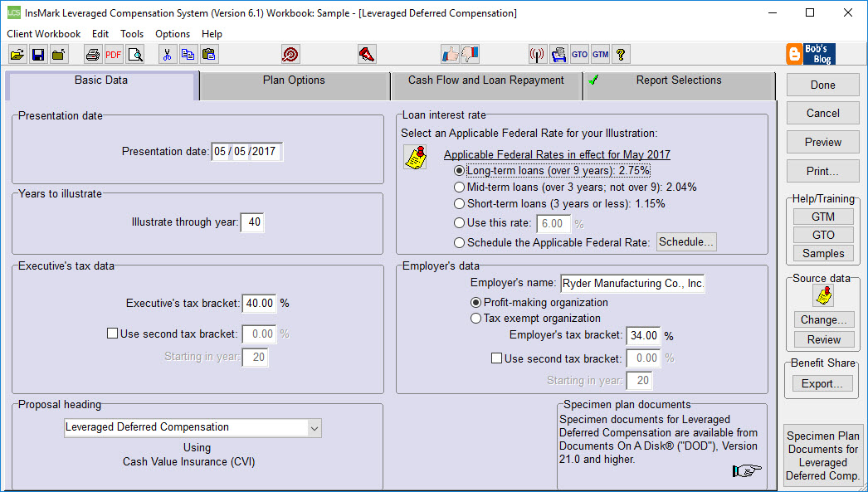Click the Change source data button
The width and height of the screenshot is (868, 492).
[x=822, y=319]
